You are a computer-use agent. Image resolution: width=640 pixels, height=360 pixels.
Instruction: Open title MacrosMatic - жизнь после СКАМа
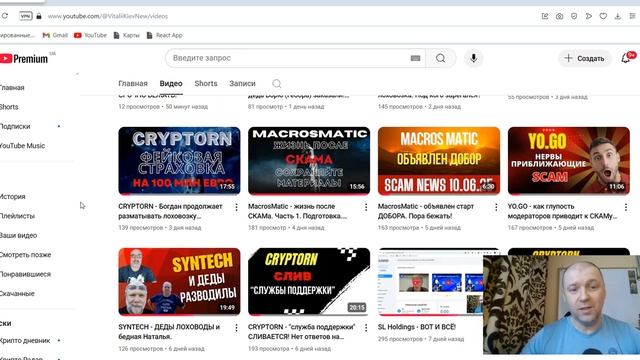[298, 211]
